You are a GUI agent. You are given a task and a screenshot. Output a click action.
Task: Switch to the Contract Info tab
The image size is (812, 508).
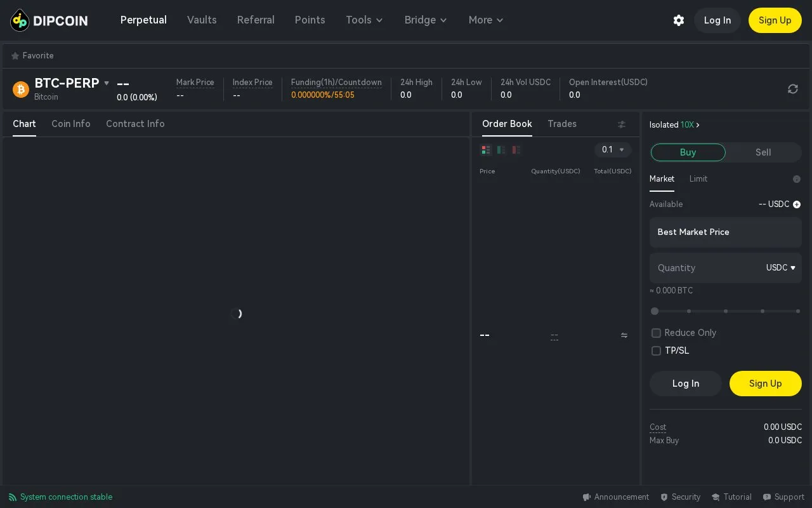[x=135, y=124]
